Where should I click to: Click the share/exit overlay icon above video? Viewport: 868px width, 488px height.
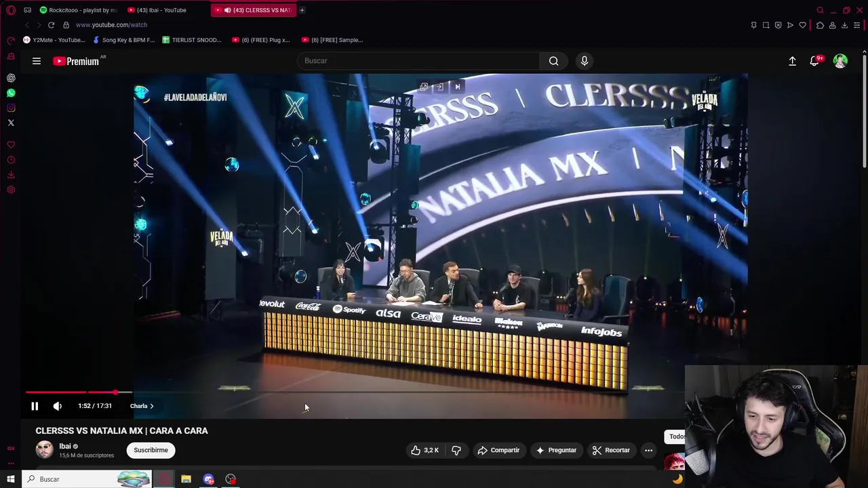[440, 87]
